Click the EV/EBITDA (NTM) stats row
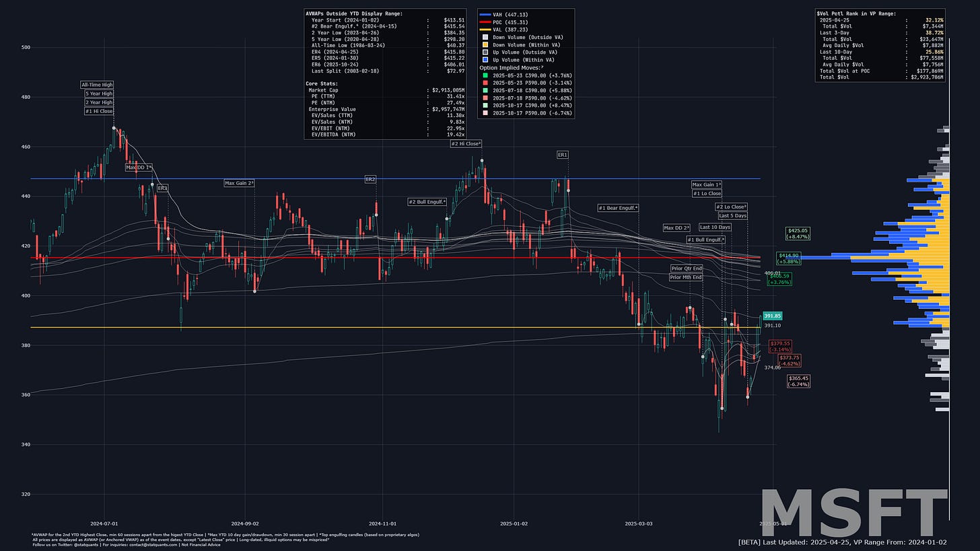This screenshot has width=980, height=551. click(x=386, y=135)
